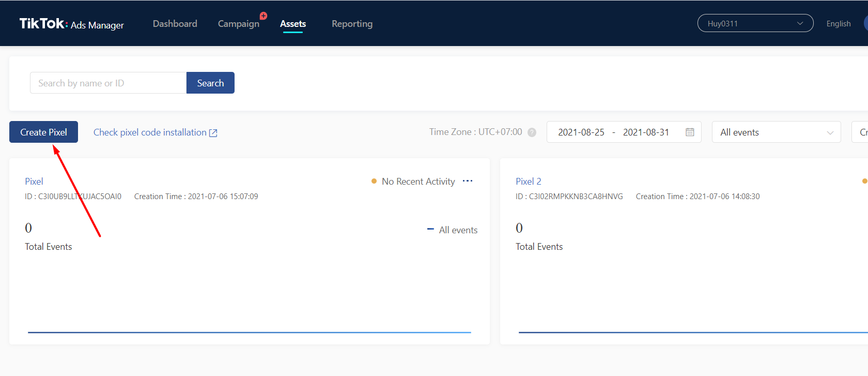868x376 pixels.
Task: Open the Dashboard menu
Action: (175, 24)
